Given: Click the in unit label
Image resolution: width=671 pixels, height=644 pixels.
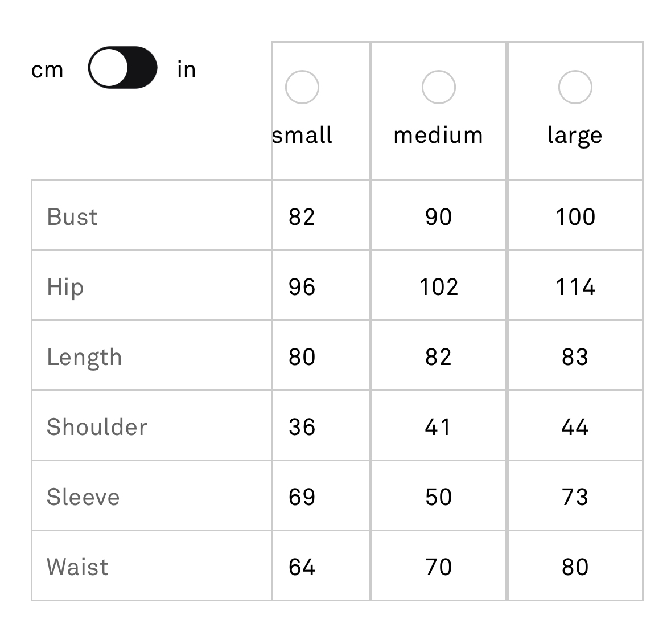Looking at the screenshot, I should click(x=187, y=69).
